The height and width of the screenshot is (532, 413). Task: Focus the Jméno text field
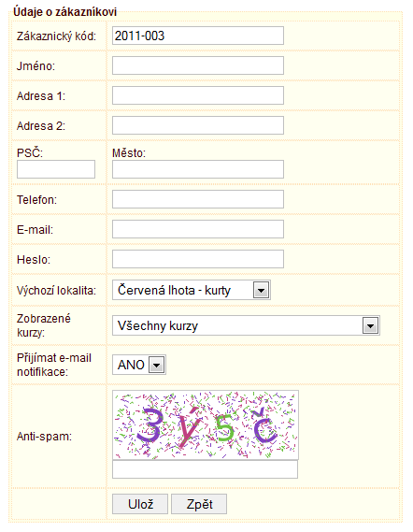tap(198, 65)
